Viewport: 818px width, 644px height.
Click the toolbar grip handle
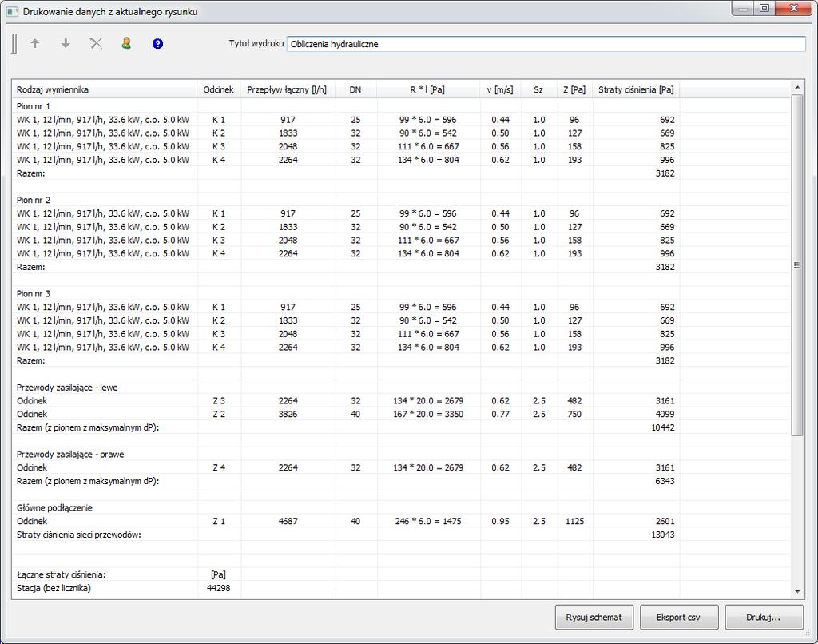pos(14,43)
